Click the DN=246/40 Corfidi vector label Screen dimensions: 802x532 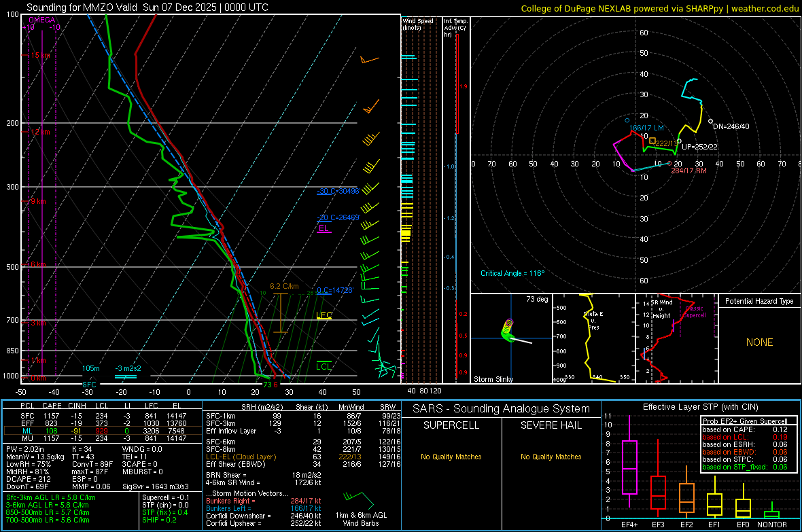coord(731,126)
